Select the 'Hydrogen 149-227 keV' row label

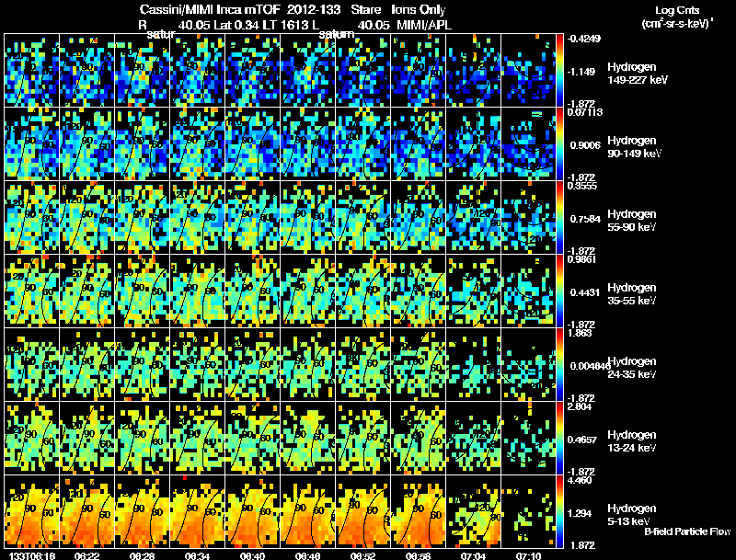(638, 74)
